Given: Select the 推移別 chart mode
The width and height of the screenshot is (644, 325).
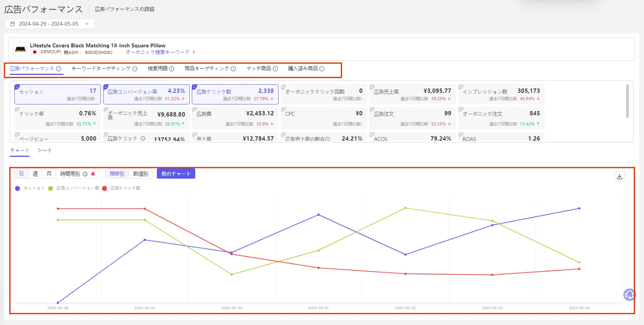Looking at the screenshot, I should click(x=117, y=174).
